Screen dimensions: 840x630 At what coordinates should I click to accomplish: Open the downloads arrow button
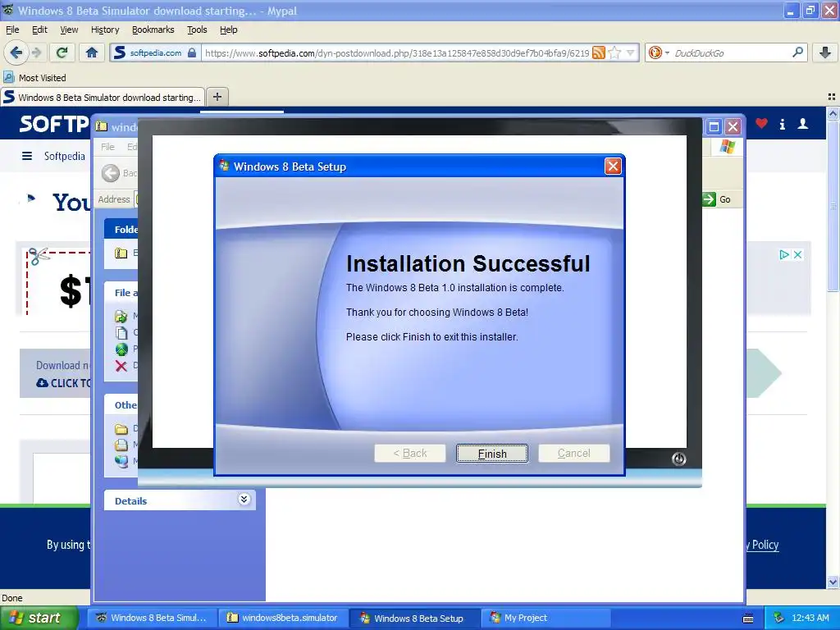tap(825, 52)
